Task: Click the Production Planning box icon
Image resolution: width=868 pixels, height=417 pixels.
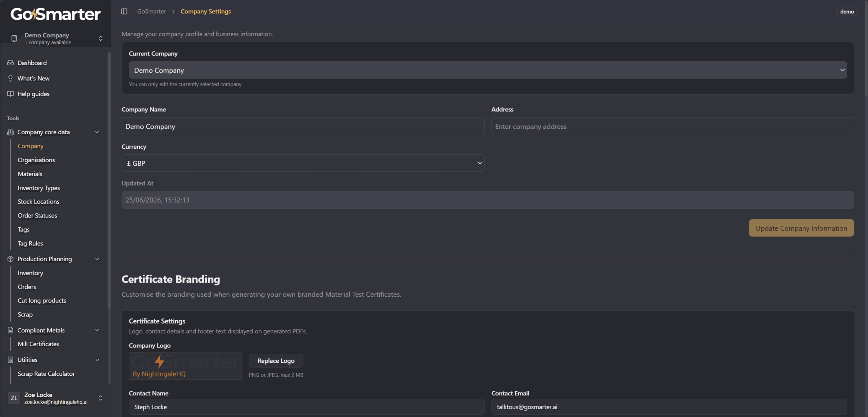Action: pyautogui.click(x=11, y=259)
